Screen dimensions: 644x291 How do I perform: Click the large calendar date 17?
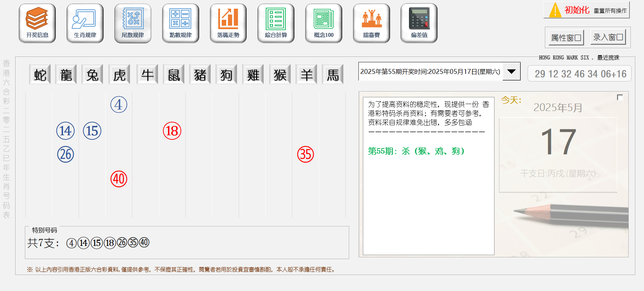point(558,142)
